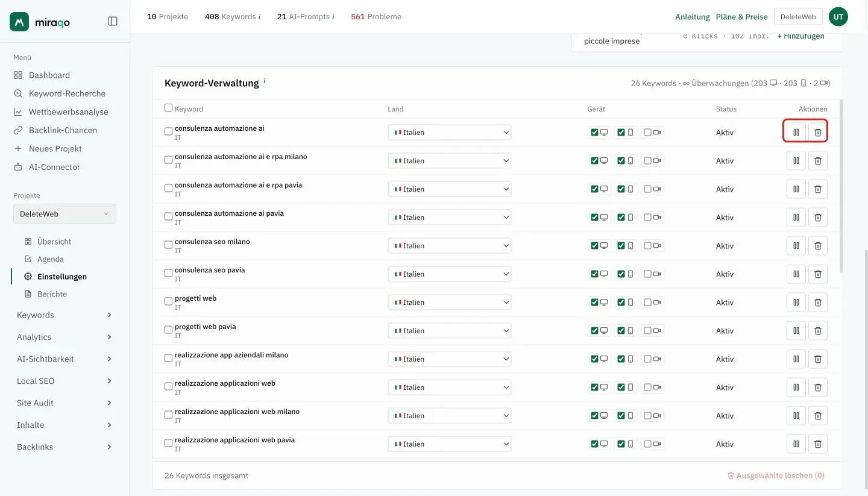
Task: Click the DeleteWeb button in header
Action: pyautogui.click(x=798, y=17)
